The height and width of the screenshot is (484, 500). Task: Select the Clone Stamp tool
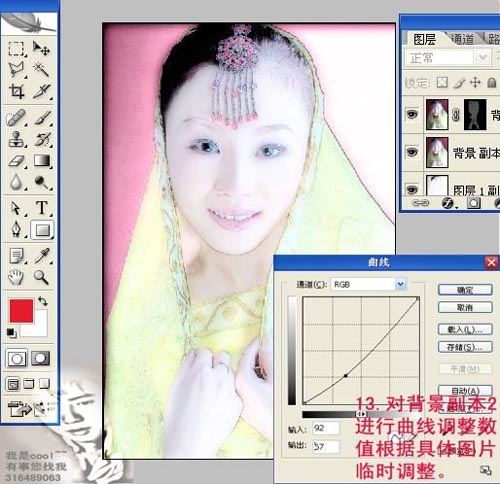click(16, 139)
